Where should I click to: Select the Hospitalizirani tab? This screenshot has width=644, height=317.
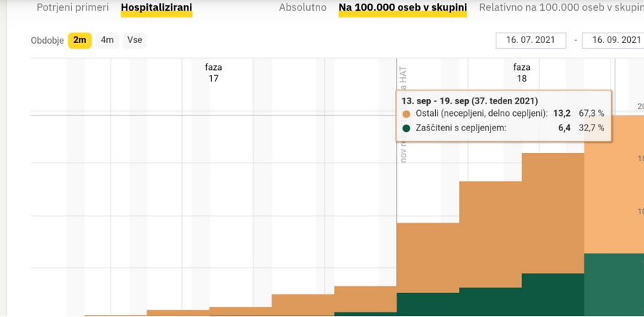(156, 8)
